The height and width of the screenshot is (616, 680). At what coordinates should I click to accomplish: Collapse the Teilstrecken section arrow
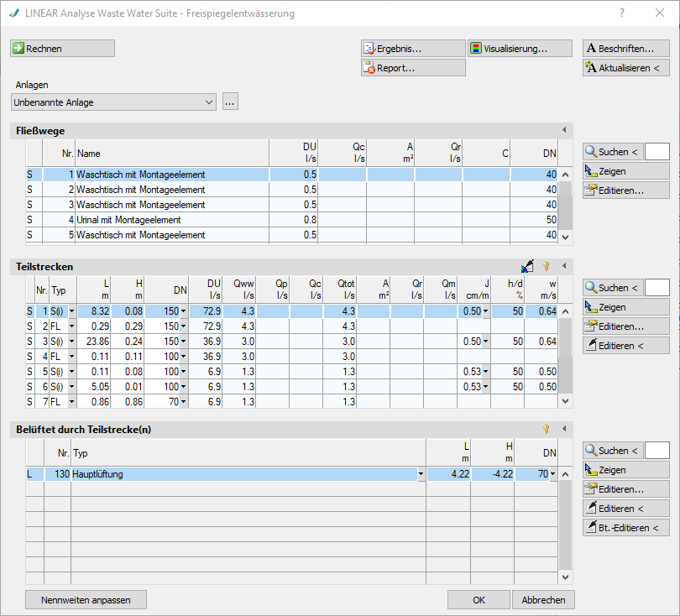click(564, 266)
